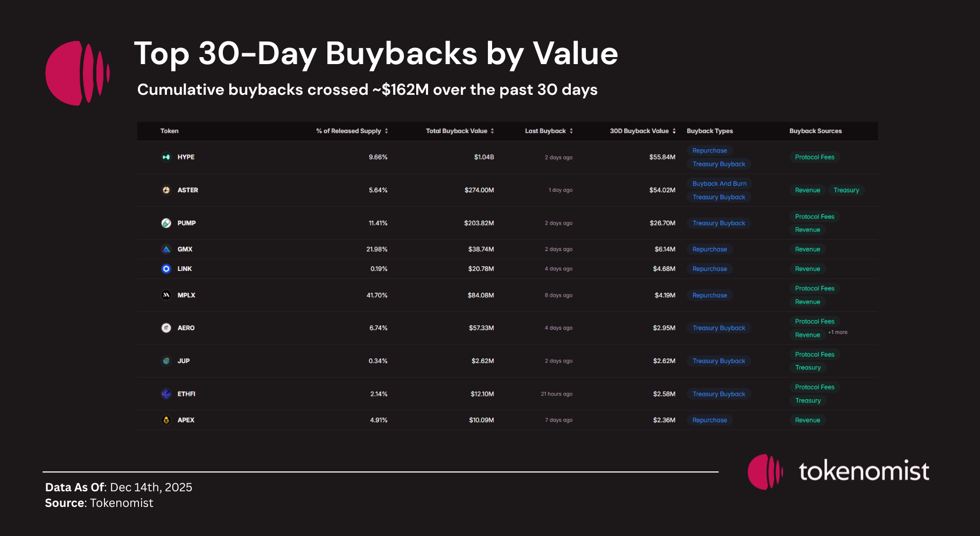Click the APEX token icon
Image resolution: width=980 pixels, height=536 pixels.
click(166, 420)
